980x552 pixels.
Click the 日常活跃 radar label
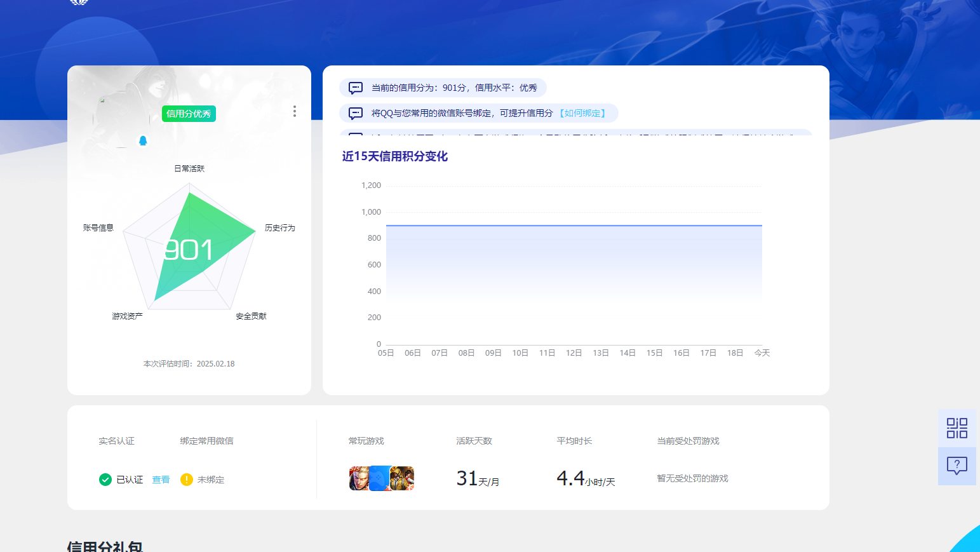click(189, 168)
